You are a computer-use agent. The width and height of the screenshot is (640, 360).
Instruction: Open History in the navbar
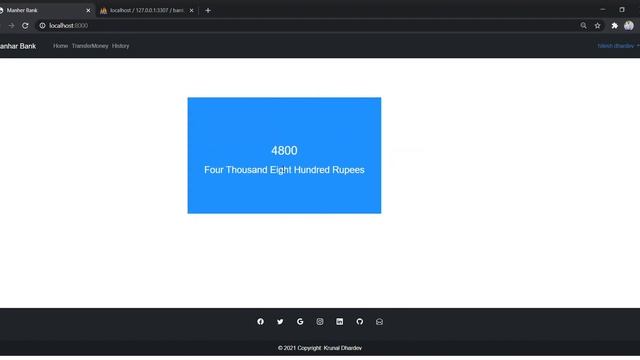tap(120, 46)
